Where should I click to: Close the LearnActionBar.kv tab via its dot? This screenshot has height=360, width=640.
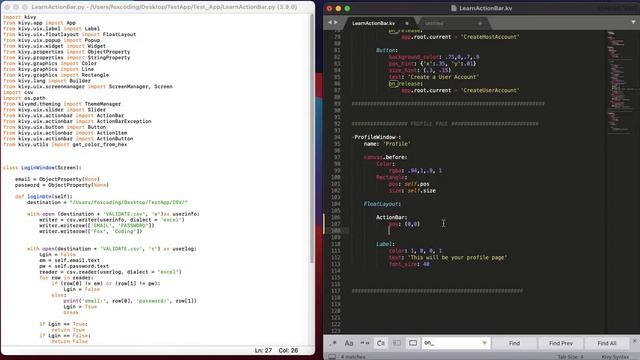[x=407, y=23]
